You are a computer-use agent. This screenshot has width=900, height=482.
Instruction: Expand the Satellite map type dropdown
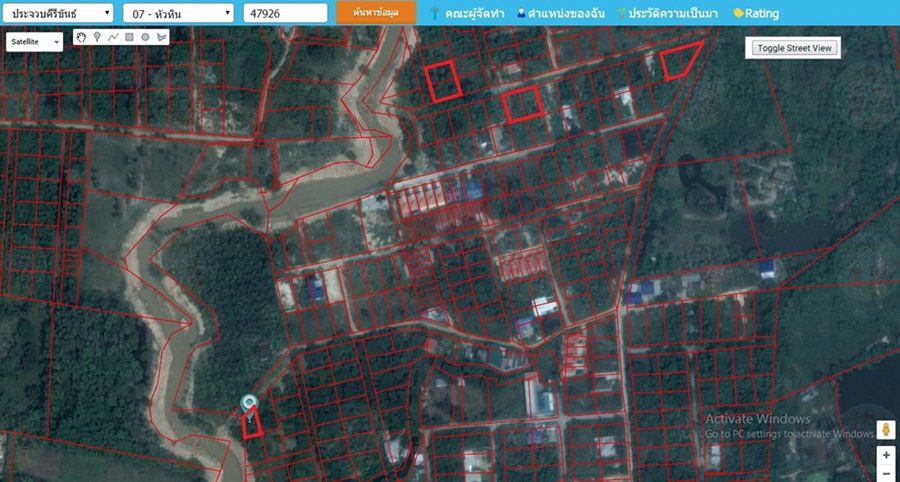click(x=35, y=42)
